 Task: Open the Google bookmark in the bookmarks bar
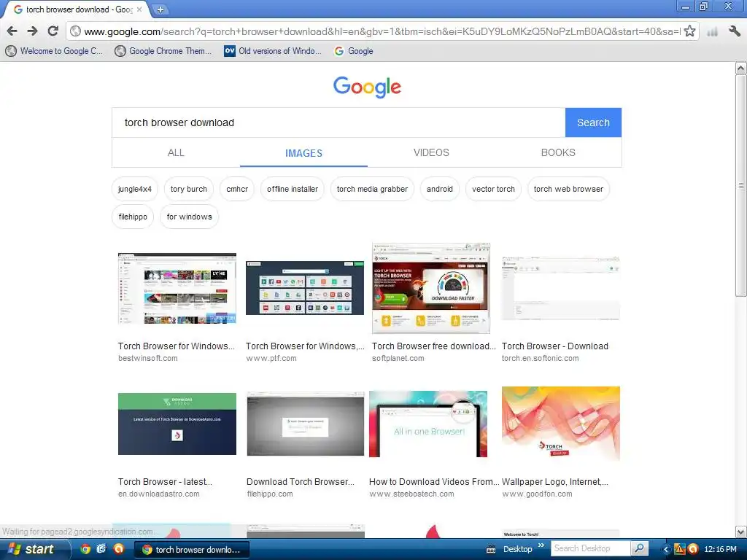354,51
